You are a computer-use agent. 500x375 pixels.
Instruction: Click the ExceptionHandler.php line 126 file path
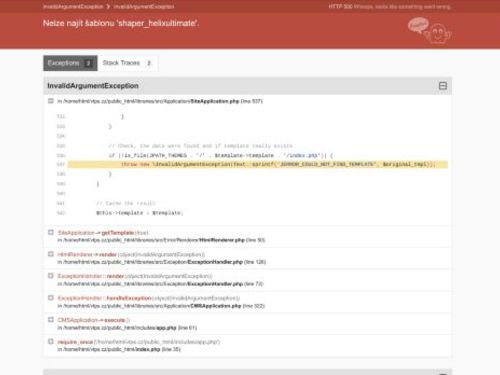click(162, 262)
